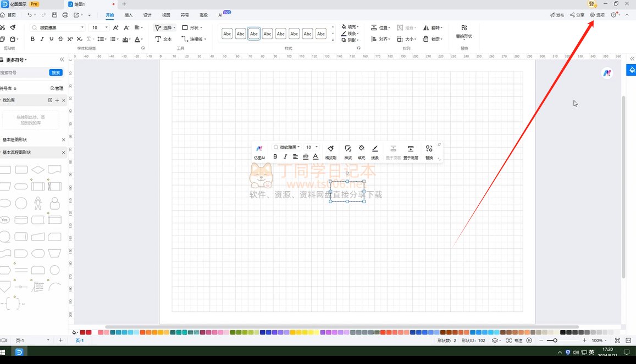Select the 文本 text tool in ribbon
Image resolution: width=636 pixels, height=364 pixels.
click(164, 39)
